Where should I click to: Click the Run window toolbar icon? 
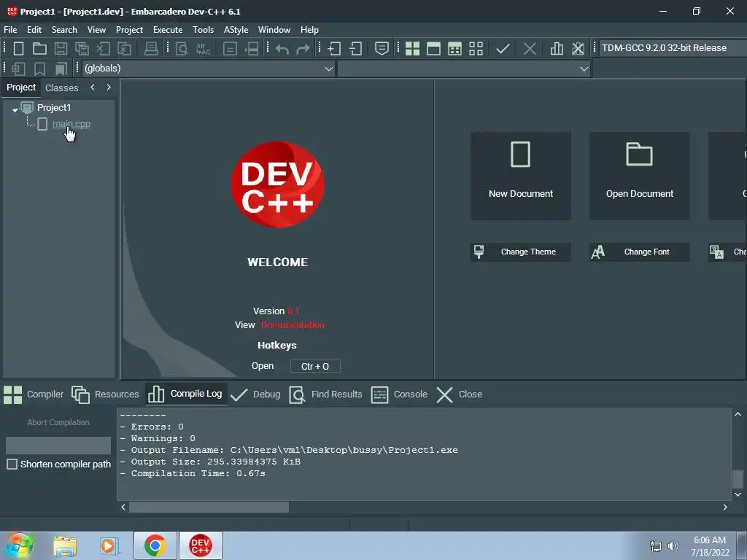click(433, 49)
